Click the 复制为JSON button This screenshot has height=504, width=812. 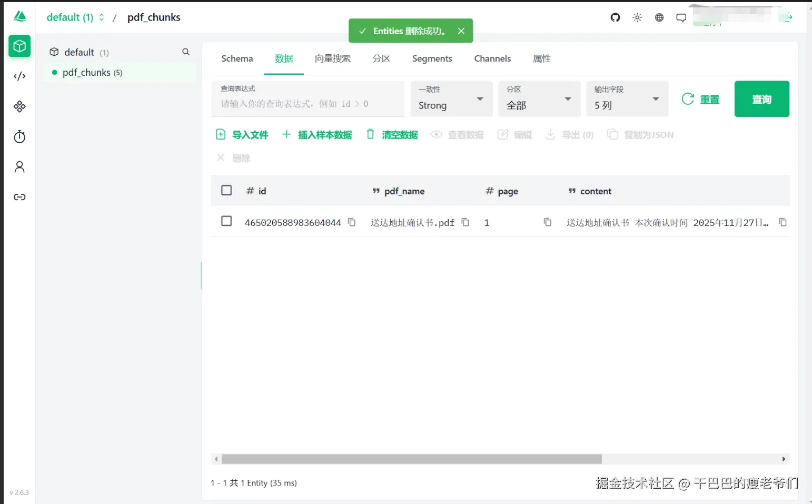point(640,135)
